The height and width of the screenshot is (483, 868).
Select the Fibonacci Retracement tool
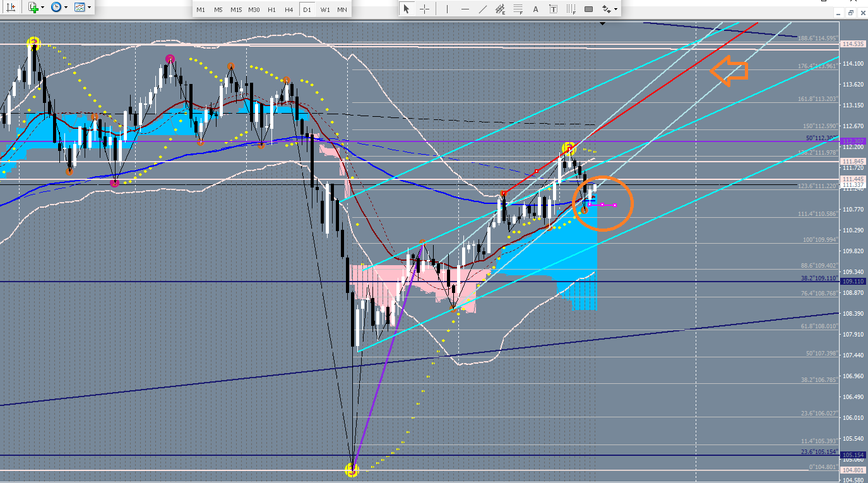[518, 9]
